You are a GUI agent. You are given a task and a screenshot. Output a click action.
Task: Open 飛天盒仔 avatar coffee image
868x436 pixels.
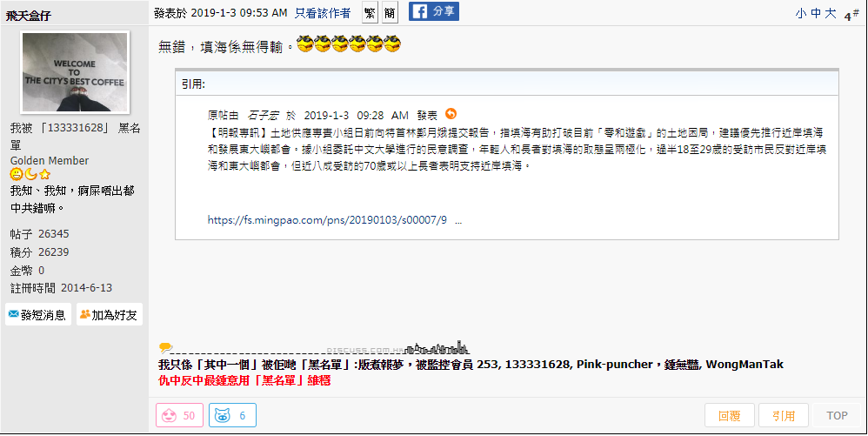coord(75,72)
